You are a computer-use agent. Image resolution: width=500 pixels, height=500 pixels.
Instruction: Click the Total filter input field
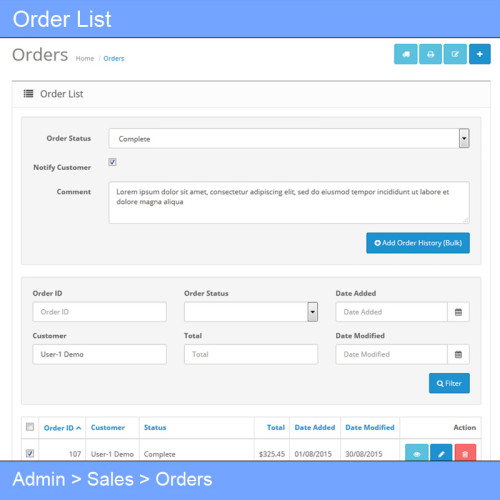point(251,354)
